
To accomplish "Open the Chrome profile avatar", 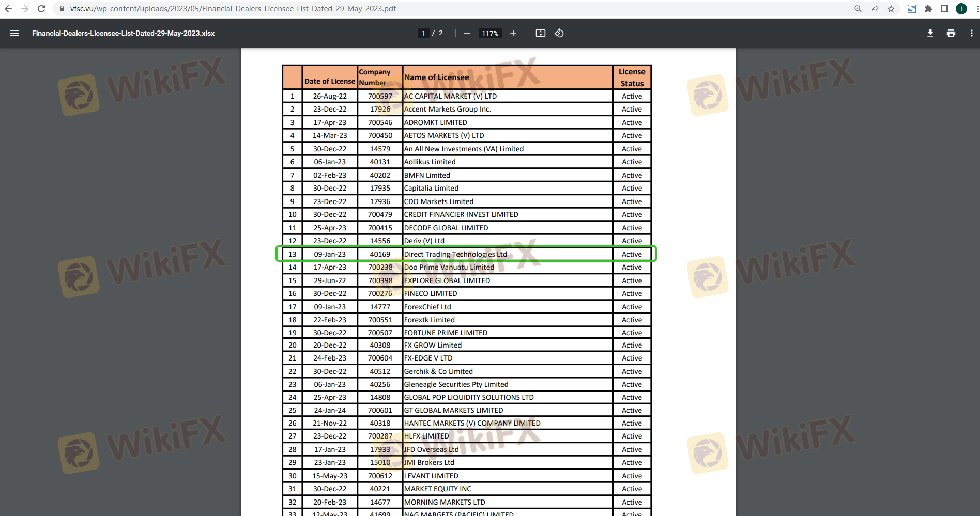I will (961, 9).
